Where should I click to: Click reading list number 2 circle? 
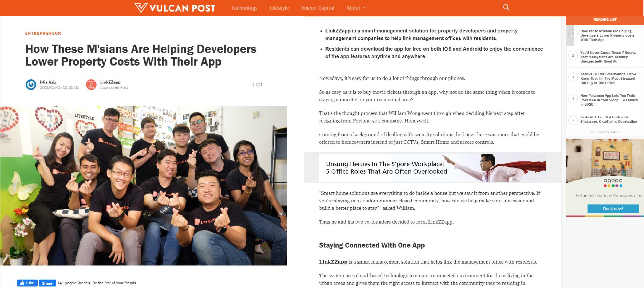click(x=573, y=55)
